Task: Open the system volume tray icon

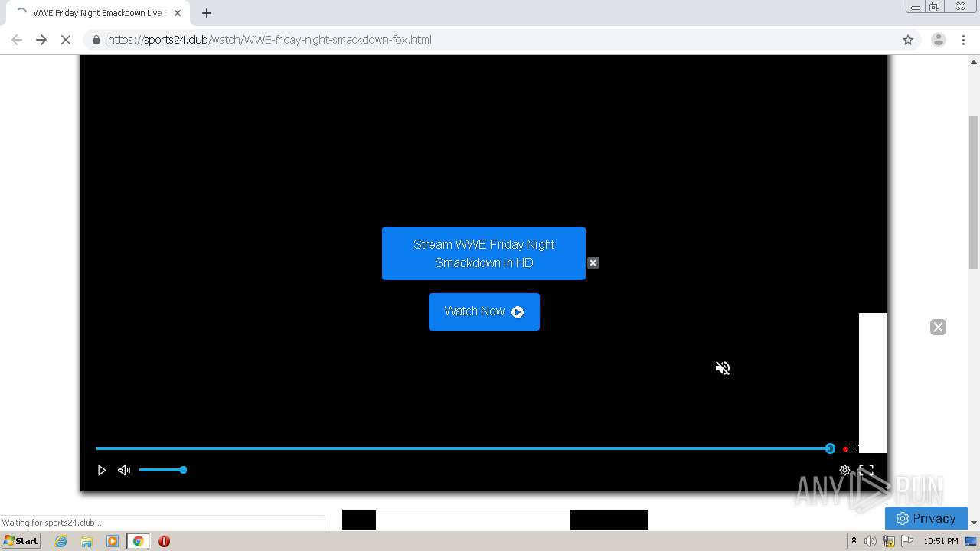Action: click(x=871, y=541)
